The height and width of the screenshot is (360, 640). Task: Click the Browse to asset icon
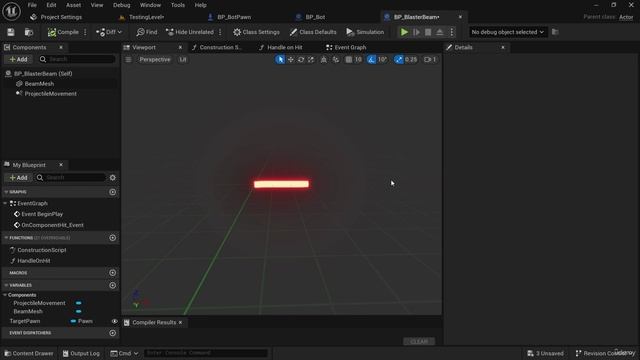29,32
